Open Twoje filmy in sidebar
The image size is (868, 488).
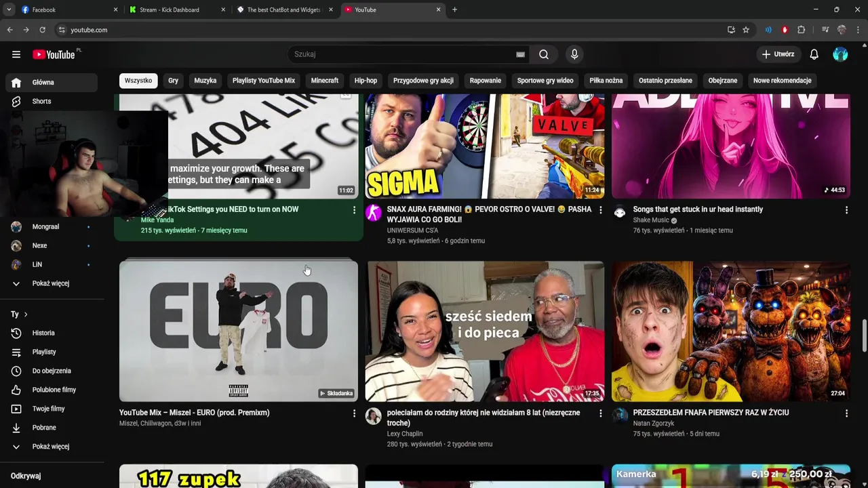pyautogui.click(x=52, y=409)
